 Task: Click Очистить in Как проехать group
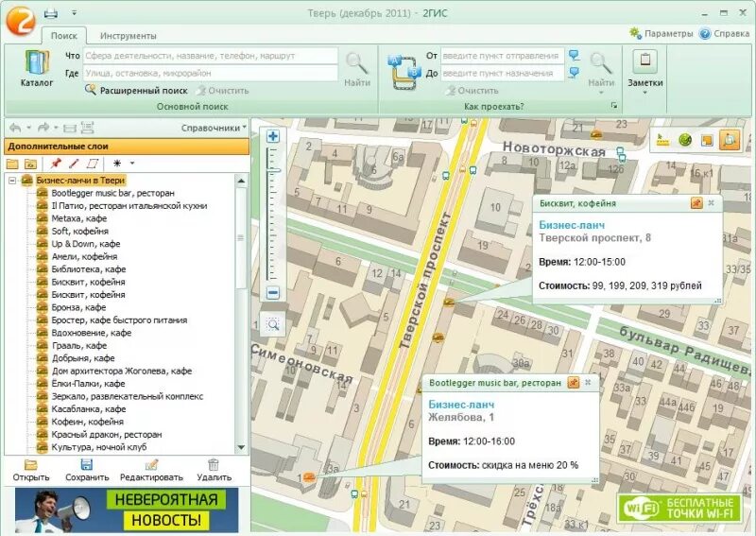pos(472,90)
